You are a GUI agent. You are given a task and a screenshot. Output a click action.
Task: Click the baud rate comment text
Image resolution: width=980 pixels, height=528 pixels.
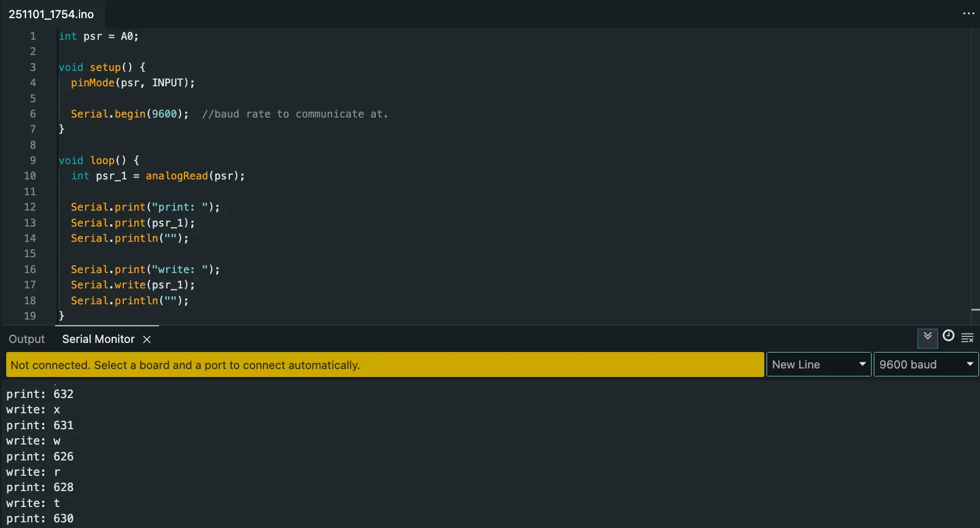[295, 114]
